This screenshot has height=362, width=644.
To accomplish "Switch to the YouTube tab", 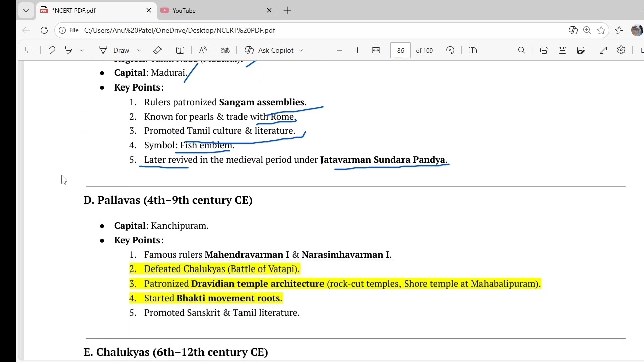I will coord(216,10).
